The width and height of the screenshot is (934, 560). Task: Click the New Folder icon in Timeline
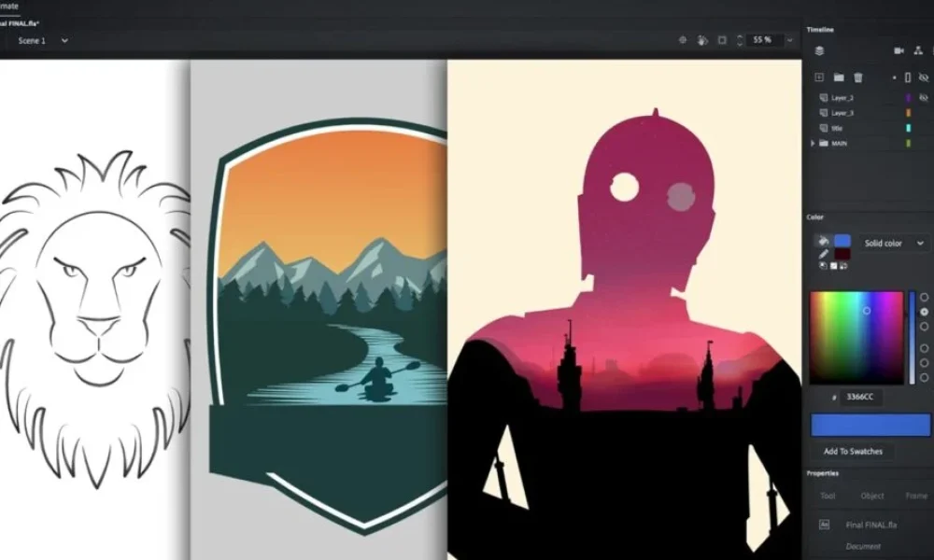[839, 77]
